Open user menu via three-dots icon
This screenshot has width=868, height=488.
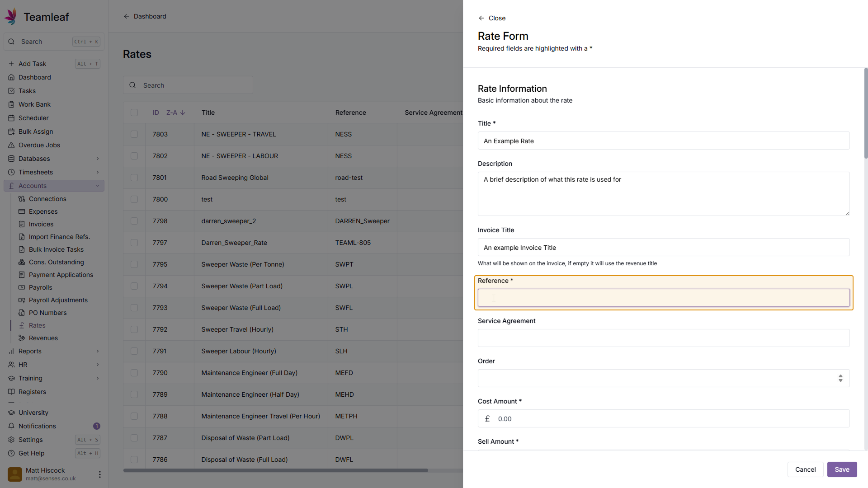click(99, 474)
